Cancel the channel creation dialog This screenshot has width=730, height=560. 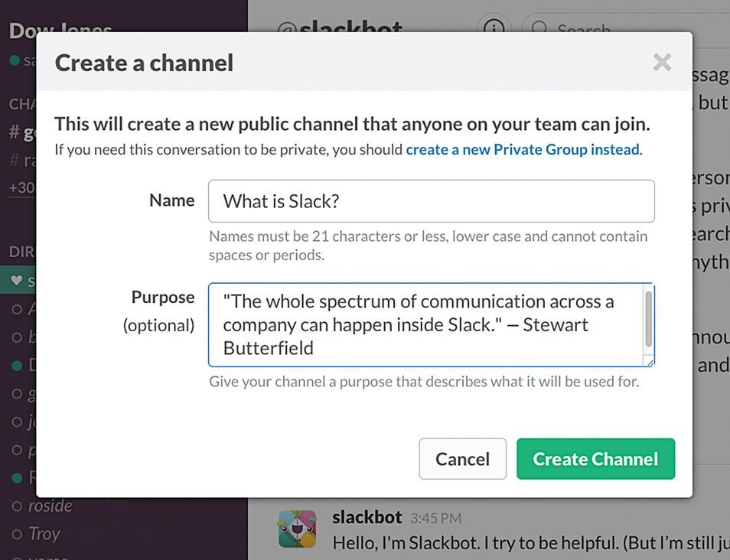[462, 458]
